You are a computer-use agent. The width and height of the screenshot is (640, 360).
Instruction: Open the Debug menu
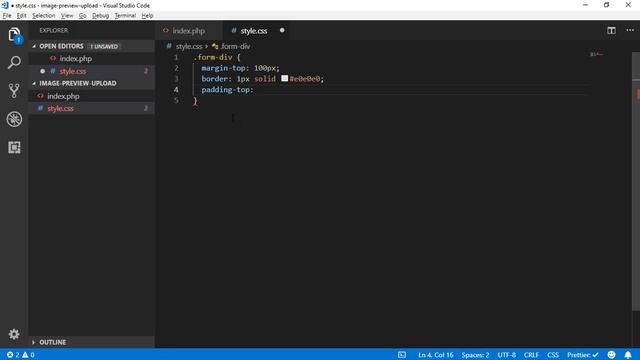(100, 16)
